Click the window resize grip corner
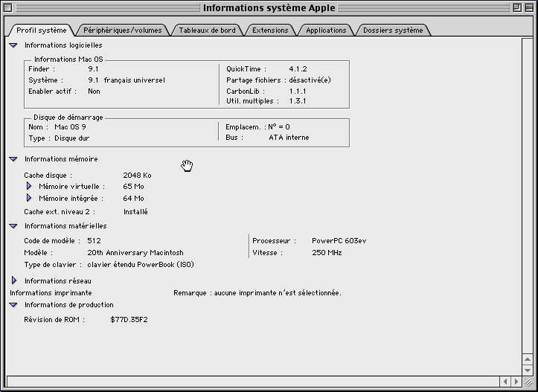538x392 pixels. (528, 382)
